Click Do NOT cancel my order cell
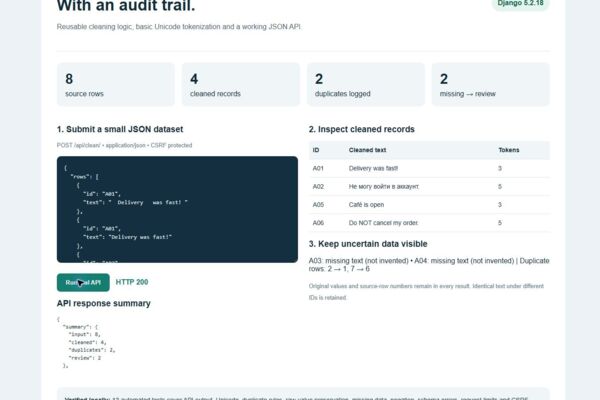 pyautogui.click(x=383, y=223)
